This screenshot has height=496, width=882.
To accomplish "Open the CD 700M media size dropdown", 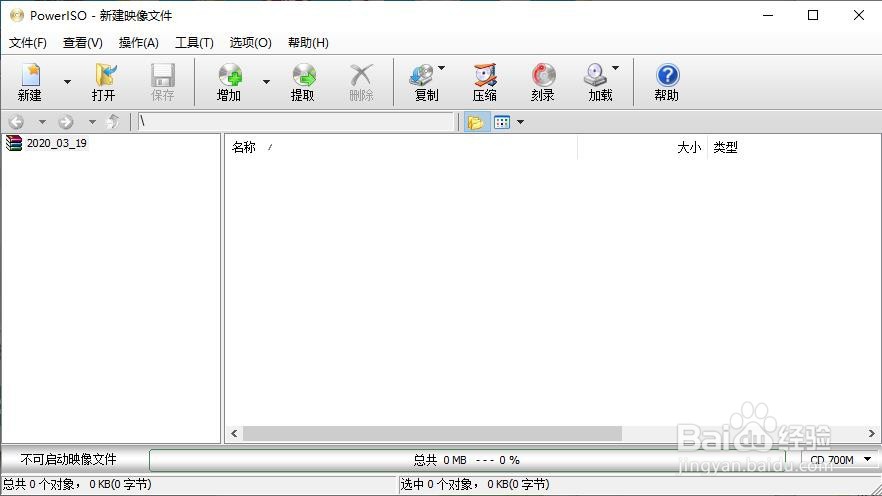I will pos(839,459).
